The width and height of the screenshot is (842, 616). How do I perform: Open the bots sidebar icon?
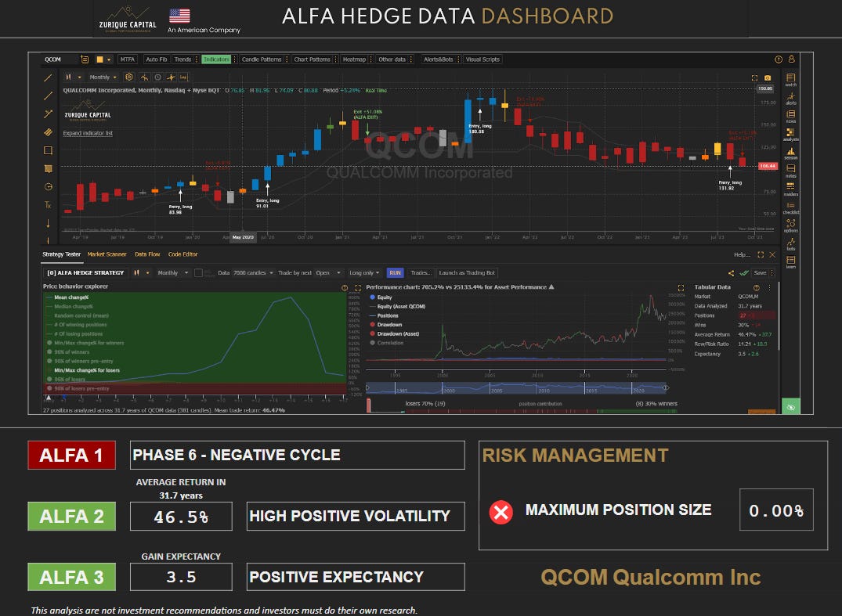pos(790,243)
